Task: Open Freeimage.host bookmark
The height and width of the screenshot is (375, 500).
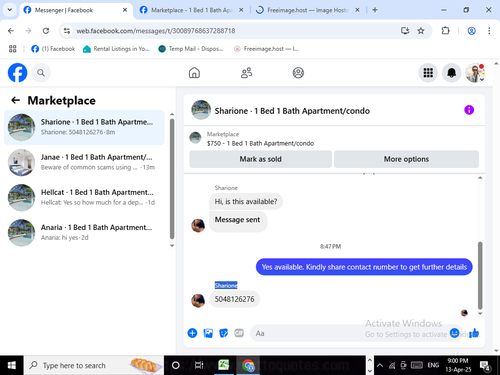Action: coord(266,49)
